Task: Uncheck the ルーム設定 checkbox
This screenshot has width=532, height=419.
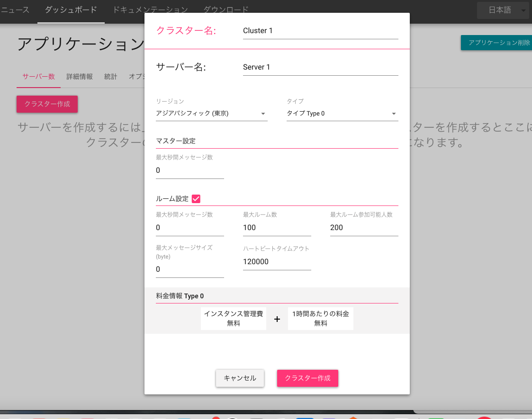Action: (x=196, y=198)
